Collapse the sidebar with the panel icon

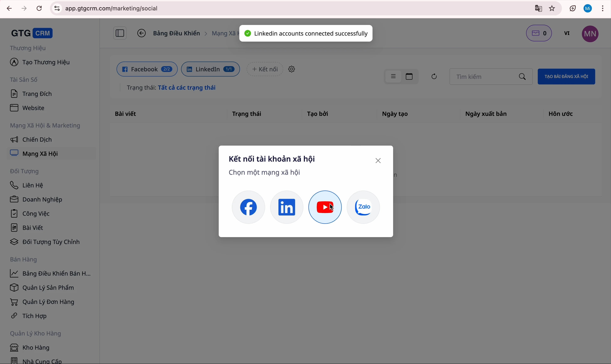tap(119, 33)
